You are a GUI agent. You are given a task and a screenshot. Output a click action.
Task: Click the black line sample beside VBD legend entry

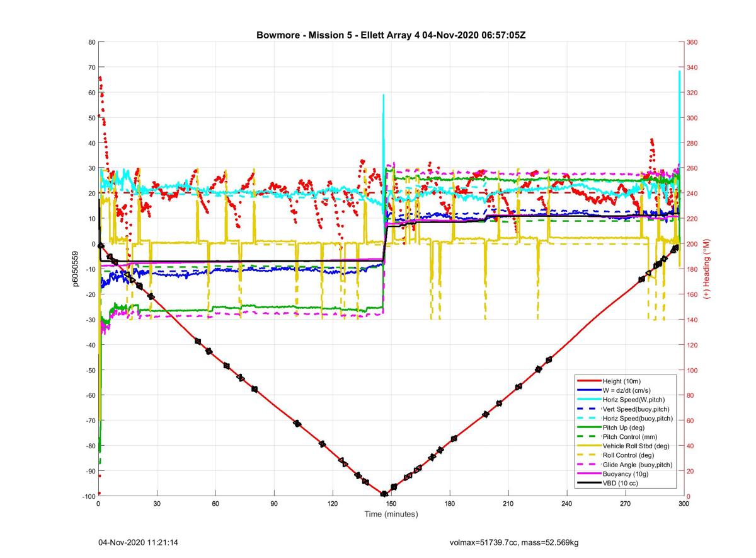coord(590,483)
